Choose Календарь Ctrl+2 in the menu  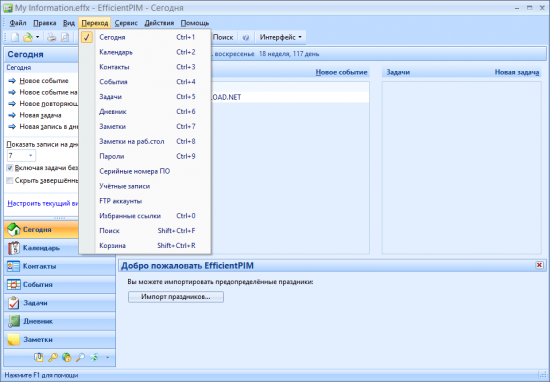click(x=145, y=52)
